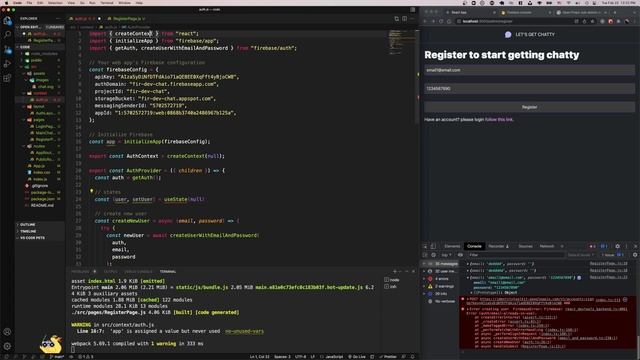Image resolution: width=640 pixels, height=360 pixels.
Task: Click the red extension icon in the browser toolbar
Action: click(x=611, y=21)
